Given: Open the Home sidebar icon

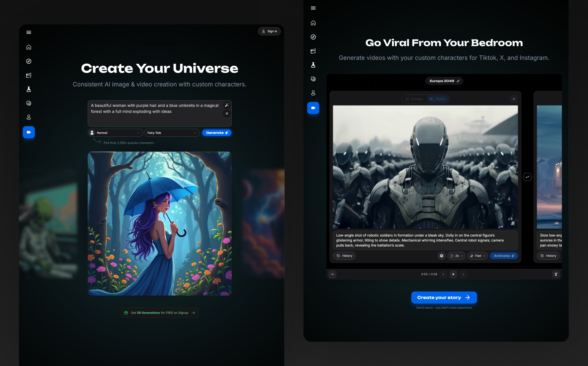Looking at the screenshot, I should (28, 47).
